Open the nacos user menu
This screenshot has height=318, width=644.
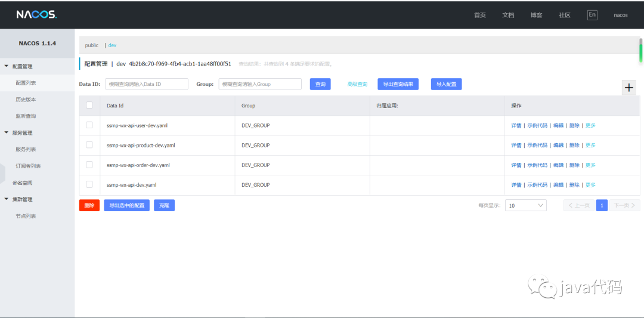[621, 15]
